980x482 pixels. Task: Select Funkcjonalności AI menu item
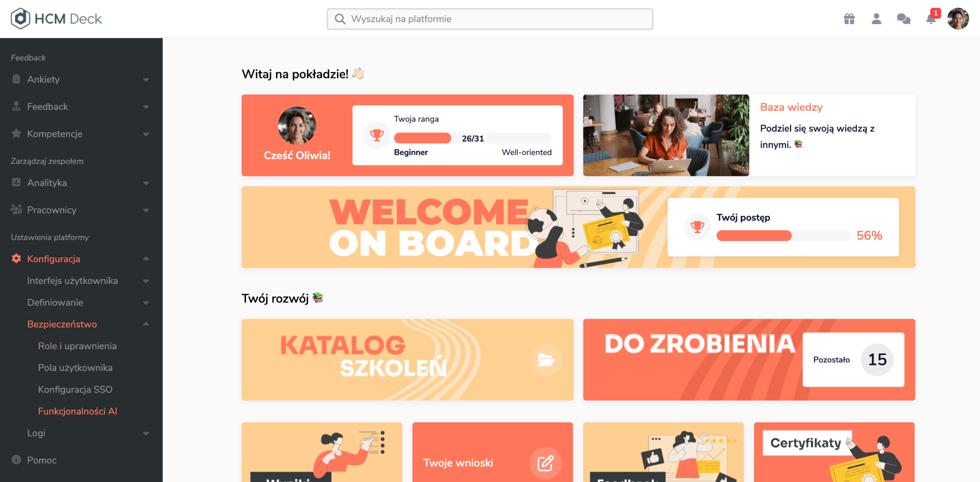coord(78,411)
